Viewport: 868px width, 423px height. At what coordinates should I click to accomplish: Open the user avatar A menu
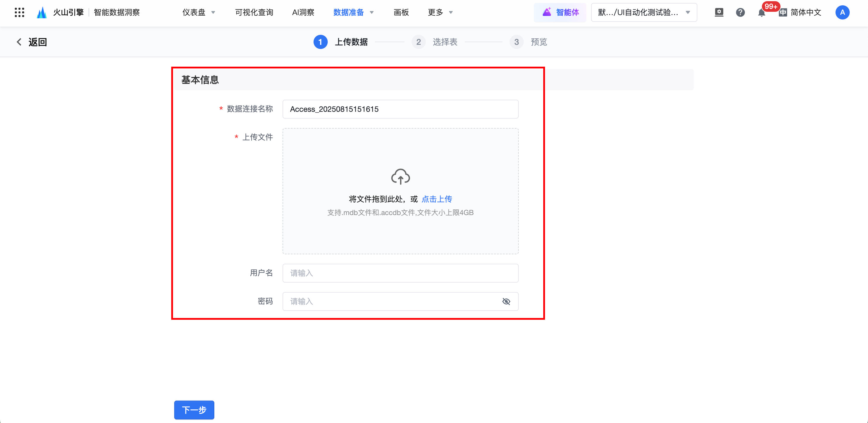click(842, 12)
